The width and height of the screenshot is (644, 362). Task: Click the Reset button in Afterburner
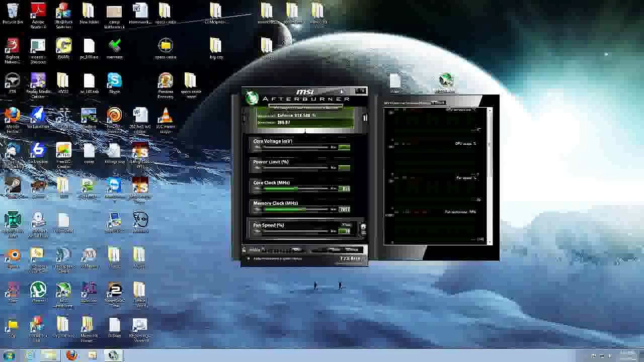pos(336,250)
